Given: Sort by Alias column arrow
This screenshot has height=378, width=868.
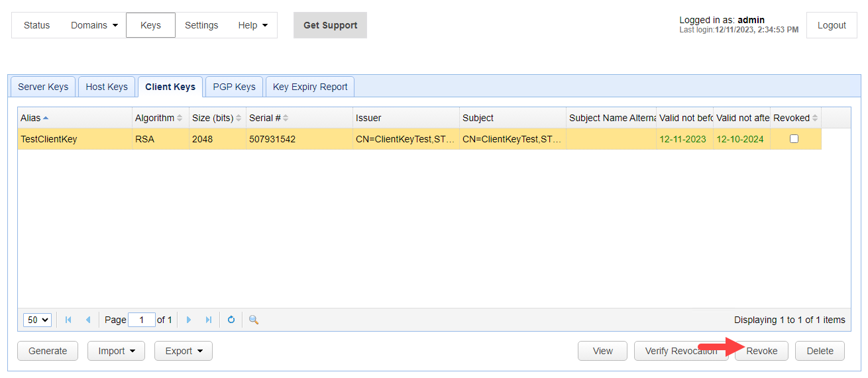Looking at the screenshot, I should point(46,118).
